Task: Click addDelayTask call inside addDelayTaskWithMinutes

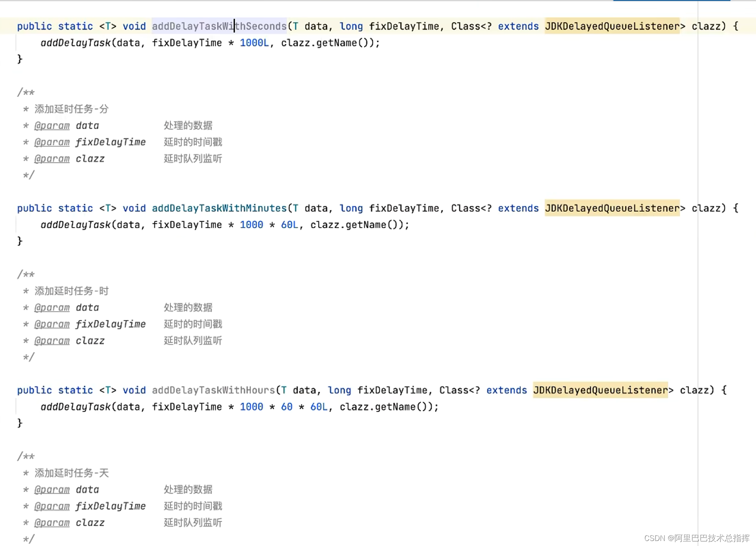Action: (x=76, y=225)
